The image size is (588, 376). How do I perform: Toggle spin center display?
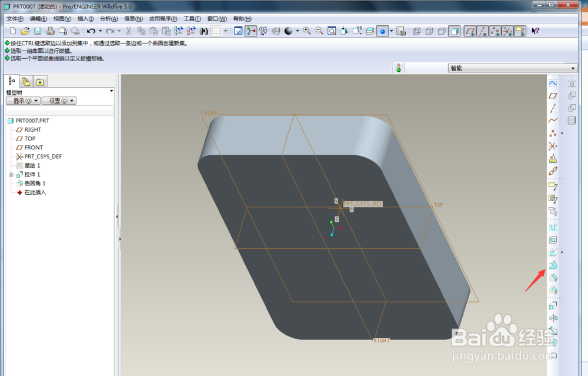[251, 31]
